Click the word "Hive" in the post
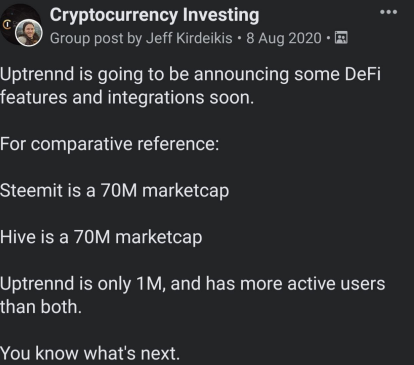The image size is (414, 365). click(x=18, y=237)
